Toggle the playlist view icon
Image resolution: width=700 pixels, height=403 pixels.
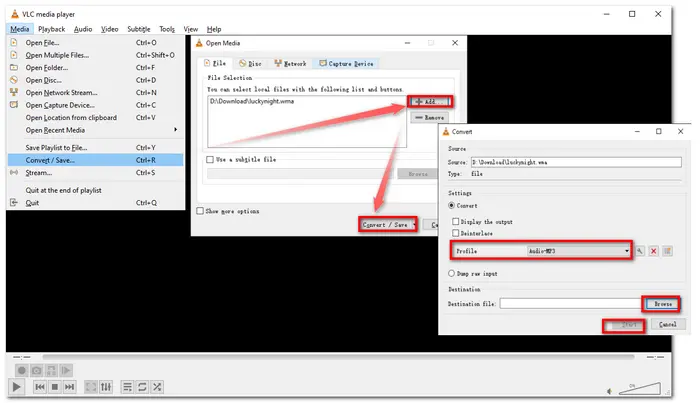(127, 386)
